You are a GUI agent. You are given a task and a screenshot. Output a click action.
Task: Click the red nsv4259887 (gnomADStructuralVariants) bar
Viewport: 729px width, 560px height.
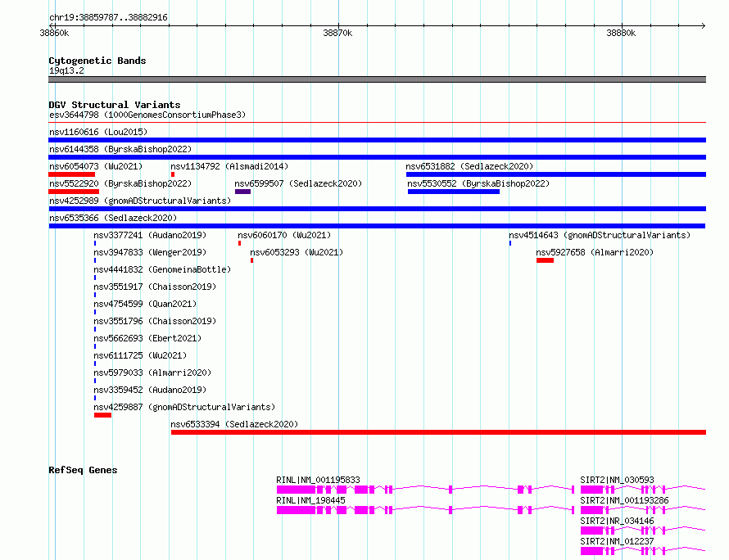click(x=102, y=415)
